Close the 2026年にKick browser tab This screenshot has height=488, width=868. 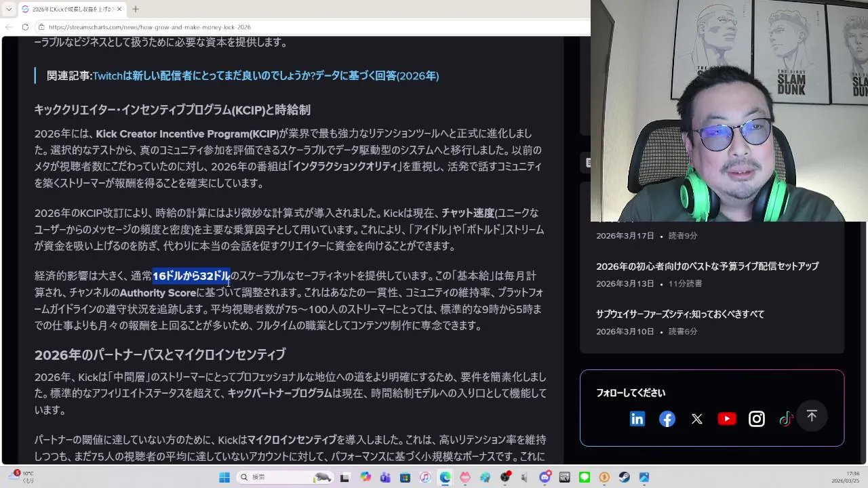coord(119,9)
